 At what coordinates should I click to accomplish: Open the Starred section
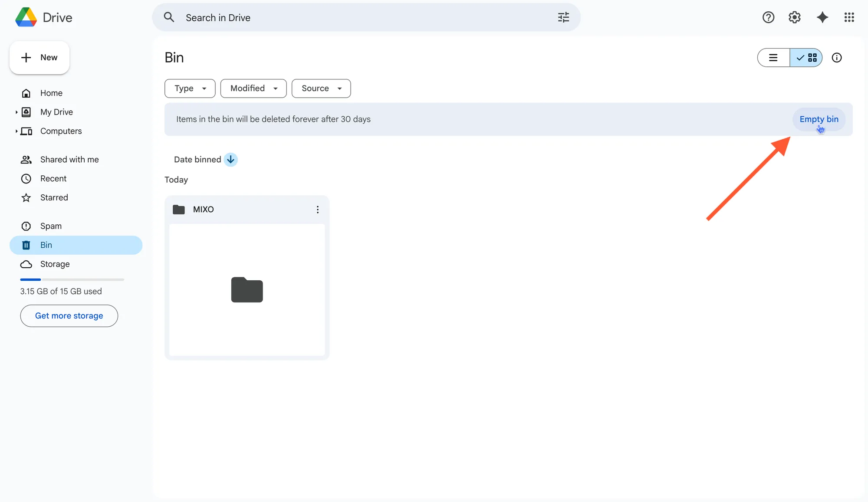tap(54, 198)
